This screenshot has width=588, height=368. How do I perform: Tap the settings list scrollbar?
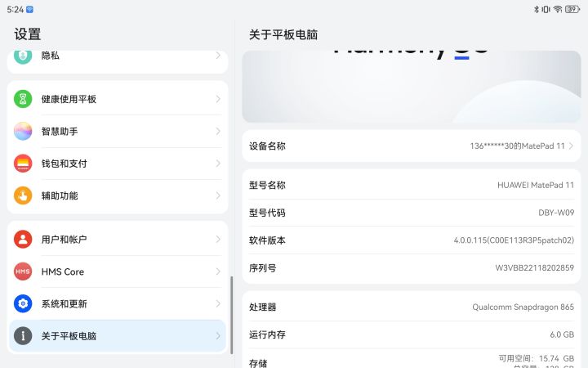(x=231, y=315)
